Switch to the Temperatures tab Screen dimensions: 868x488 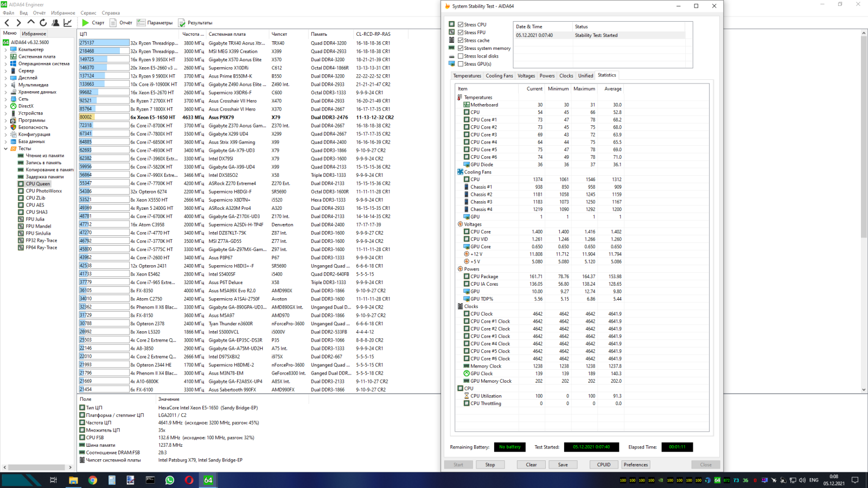point(467,76)
